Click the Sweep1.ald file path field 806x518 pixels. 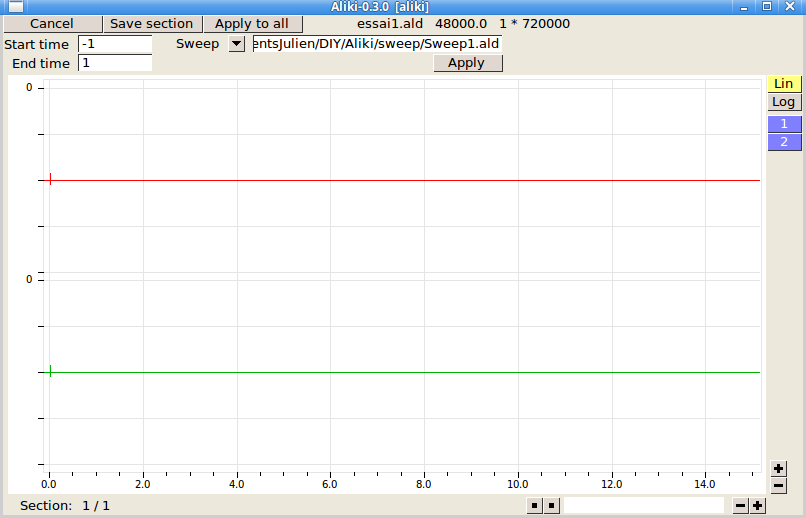[x=377, y=44]
